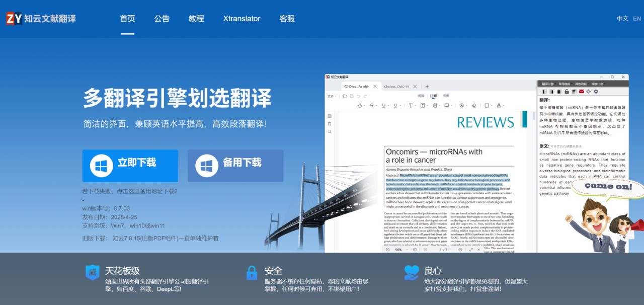The width and height of the screenshot is (644, 305).
Task: Select the straight underline annotation tool
Action: pos(383,105)
